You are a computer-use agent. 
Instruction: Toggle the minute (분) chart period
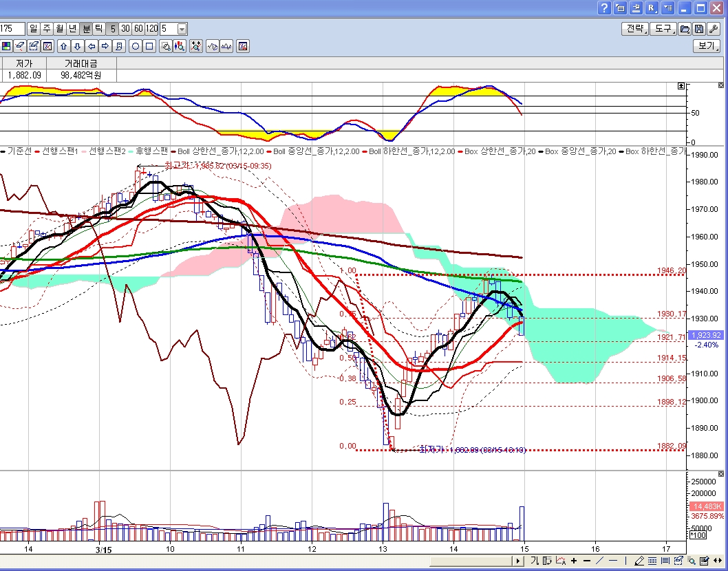coord(86,29)
